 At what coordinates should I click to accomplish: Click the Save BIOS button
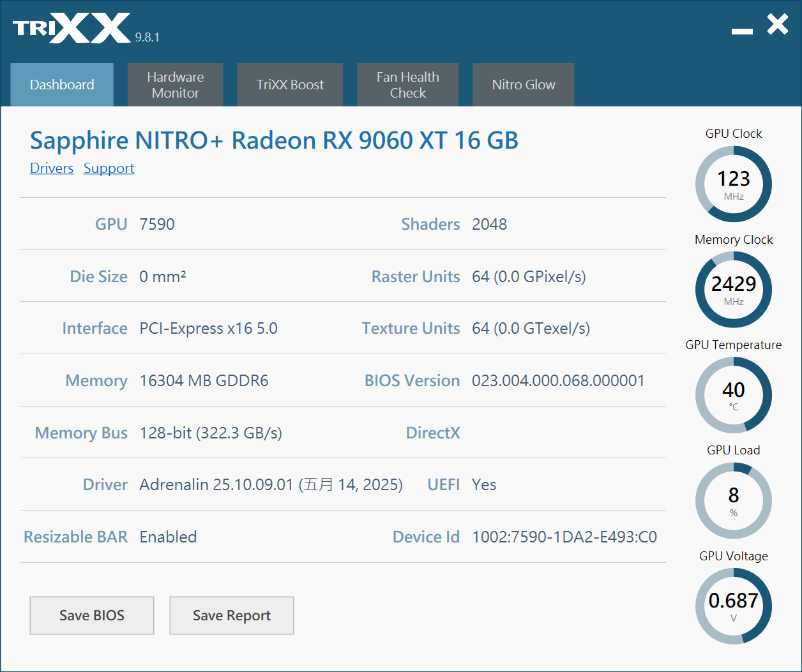point(92,615)
